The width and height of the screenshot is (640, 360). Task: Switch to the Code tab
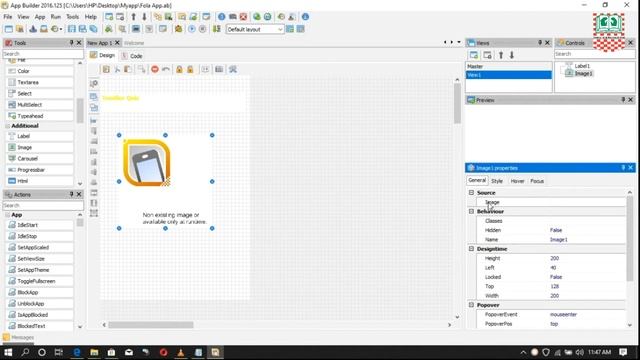coord(133,56)
